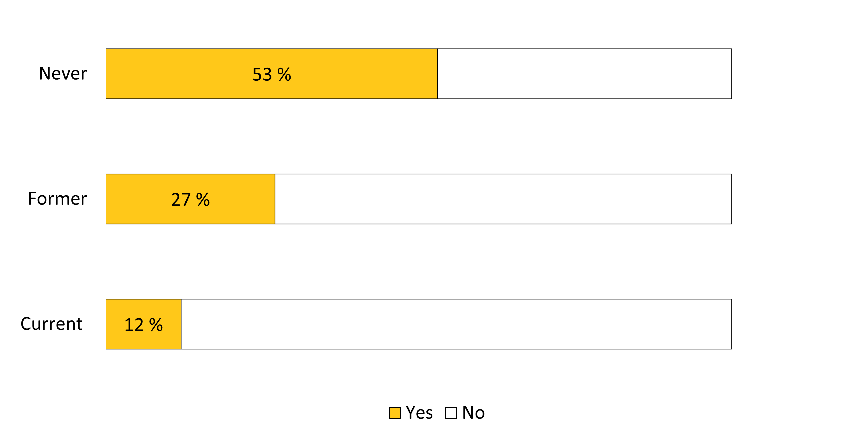Viewport: 868px width, 434px height.
Task: Click the Former category label
Action: pos(58,198)
